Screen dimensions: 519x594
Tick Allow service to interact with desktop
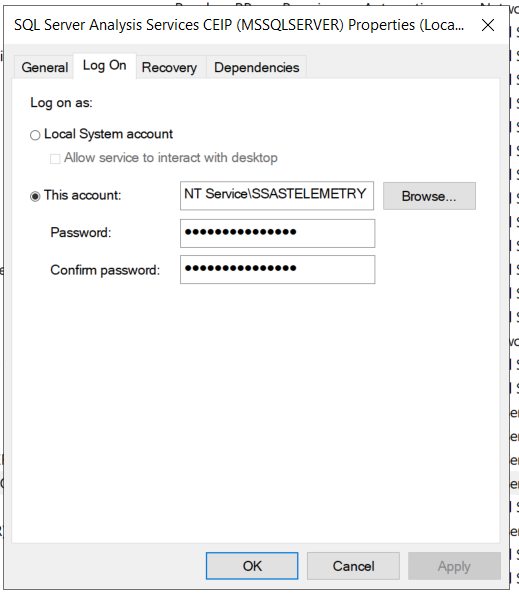[55, 158]
